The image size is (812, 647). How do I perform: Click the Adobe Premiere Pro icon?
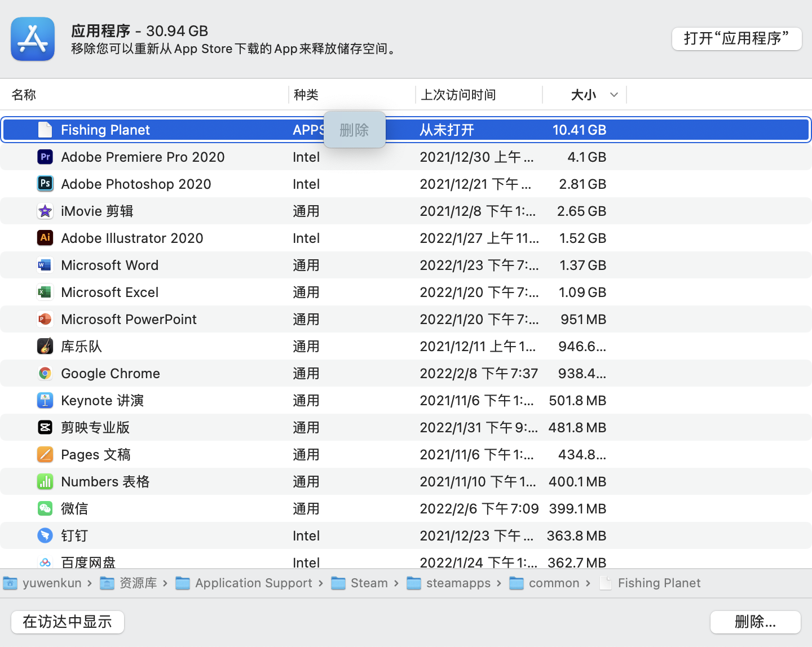45,157
